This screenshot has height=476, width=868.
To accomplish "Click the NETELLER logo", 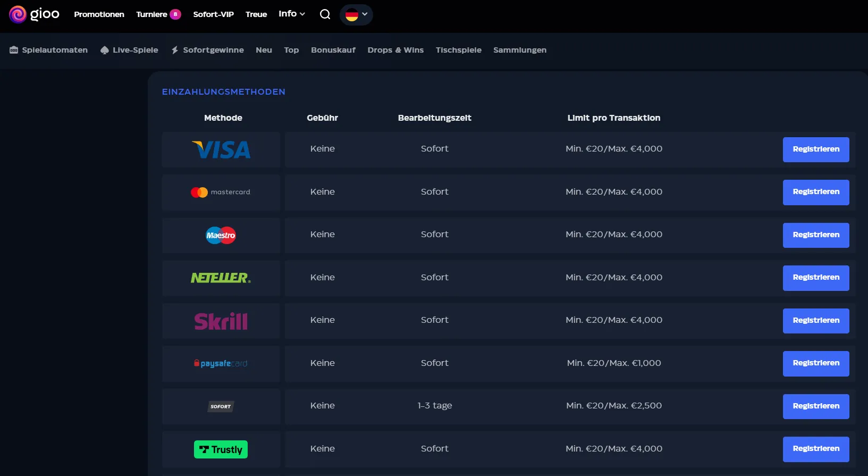I will tap(221, 278).
